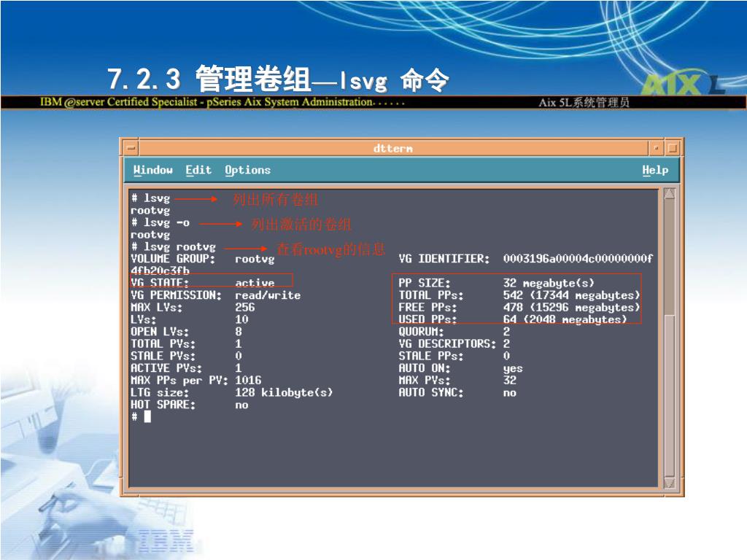Click the 'TOTAL PPs:' label
The width and height of the screenshot is (747, 560).
431,295
